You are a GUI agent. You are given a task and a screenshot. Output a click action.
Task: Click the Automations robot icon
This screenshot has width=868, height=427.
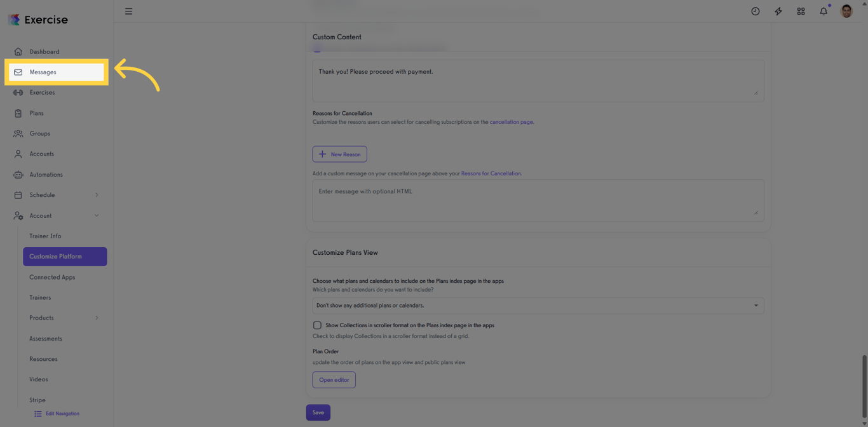click(x=18, y=174)
